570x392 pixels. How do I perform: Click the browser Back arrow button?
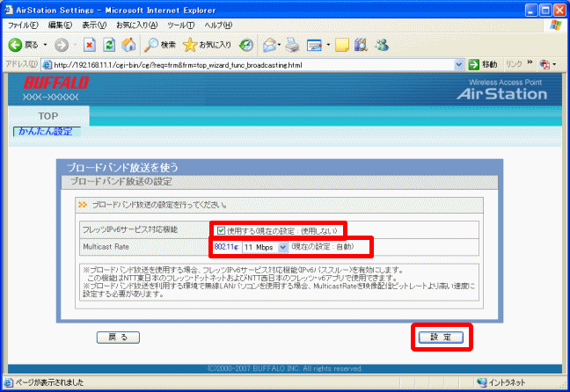coord(15,44)
